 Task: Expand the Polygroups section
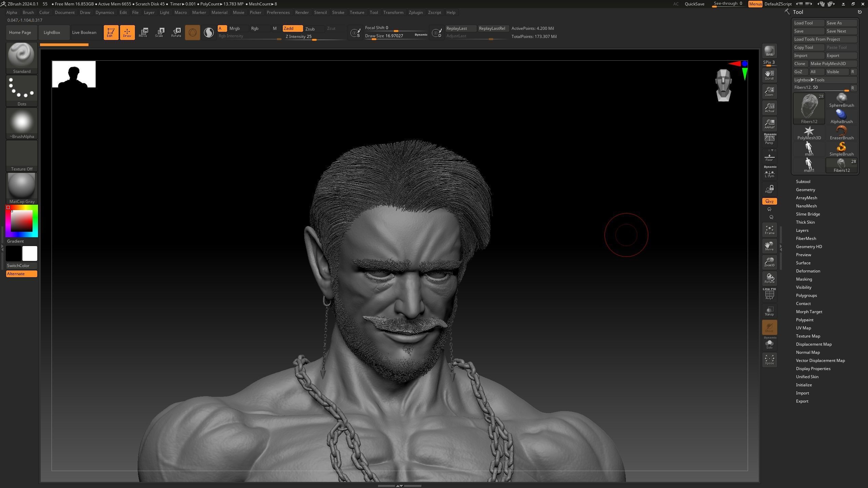[x=806, y=296]
